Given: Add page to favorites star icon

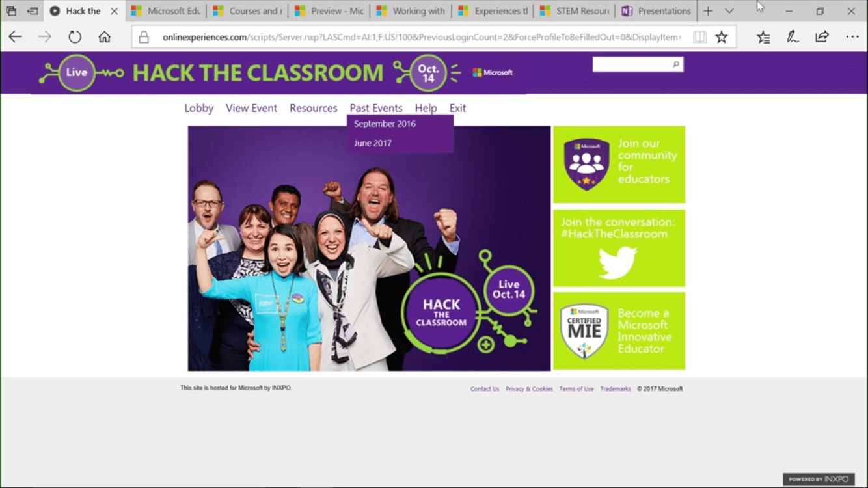Looking at the screenshot, I should [721, 37].
